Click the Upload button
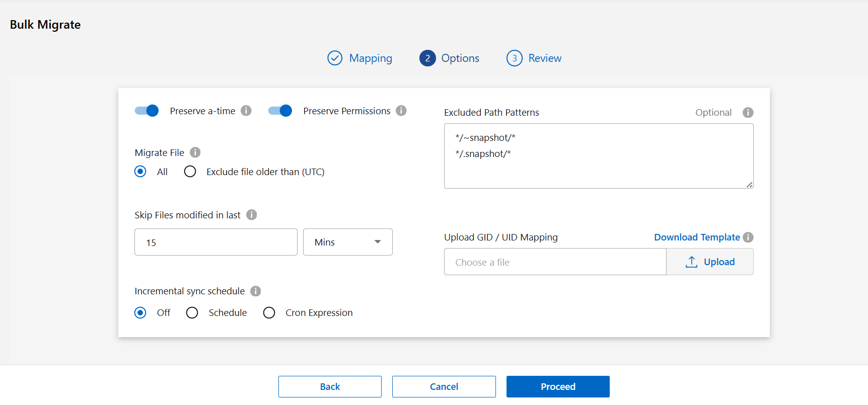868x405 pixels. tap(710, 262)
